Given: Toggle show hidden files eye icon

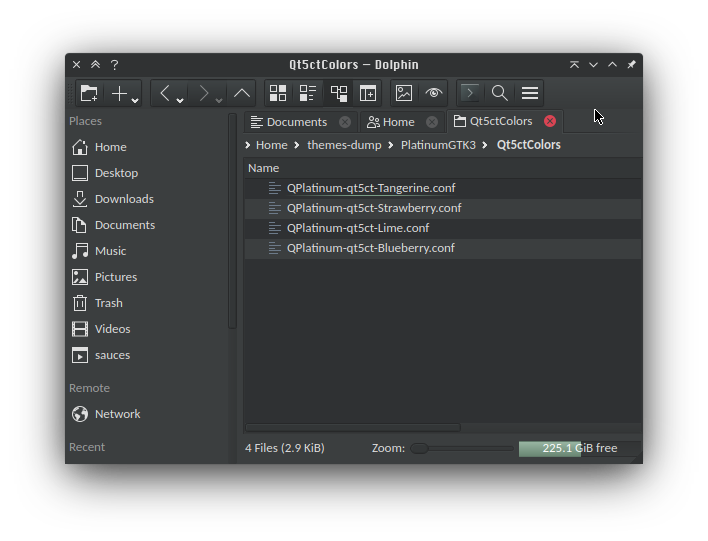Looking at the screenshot, I should pos(433,93).
